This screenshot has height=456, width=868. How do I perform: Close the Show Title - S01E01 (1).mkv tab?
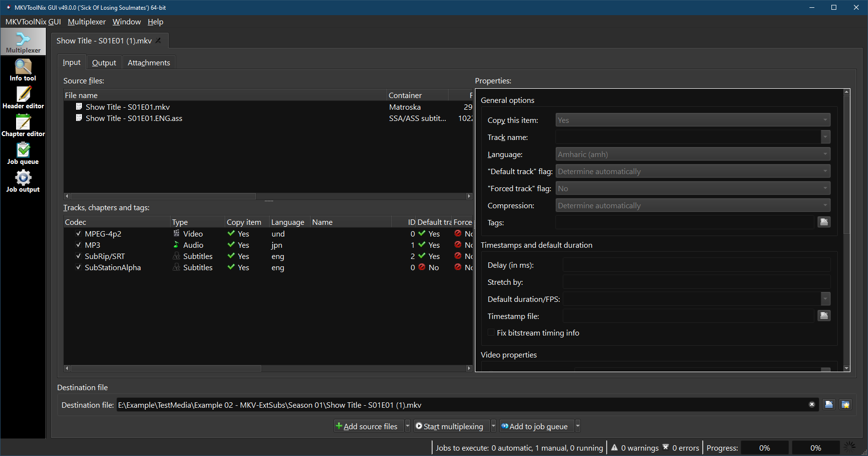[158, 40]
